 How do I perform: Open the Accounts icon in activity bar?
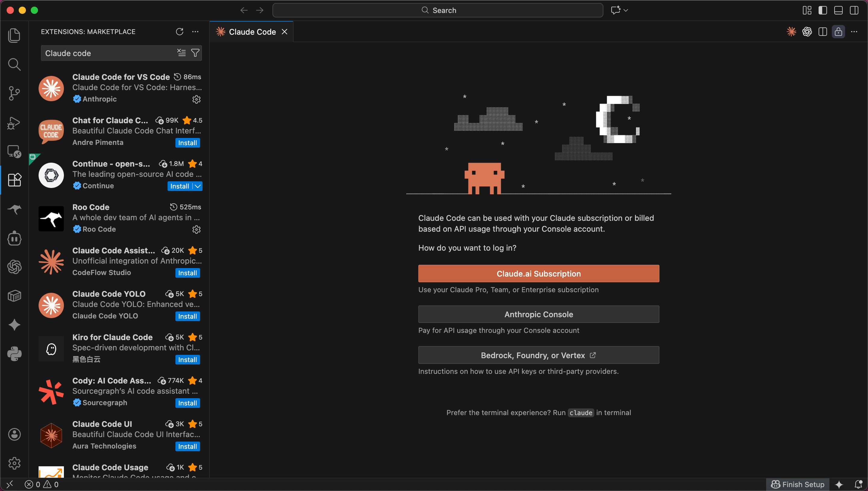tap(14, 434)
